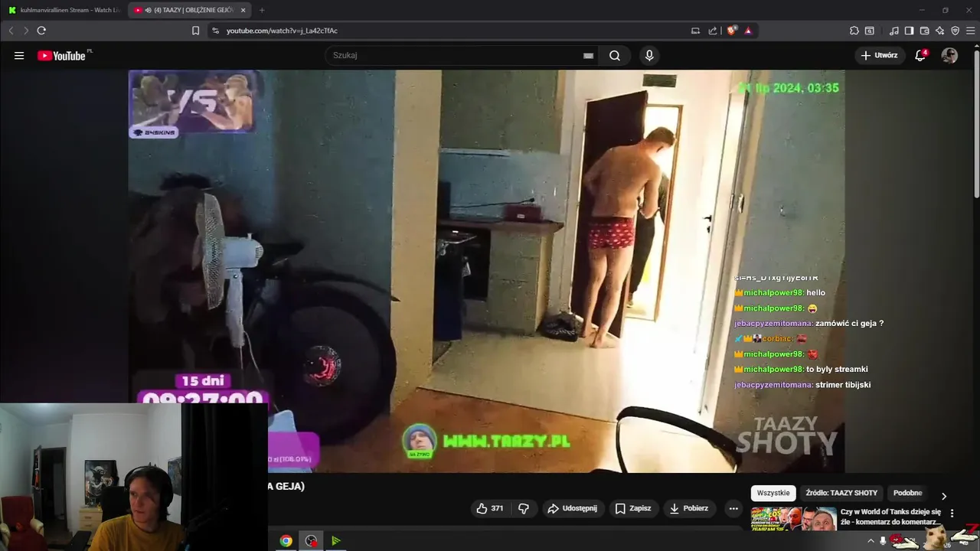Open 'Czy w World of Tanks' video title

pos(890,517)
